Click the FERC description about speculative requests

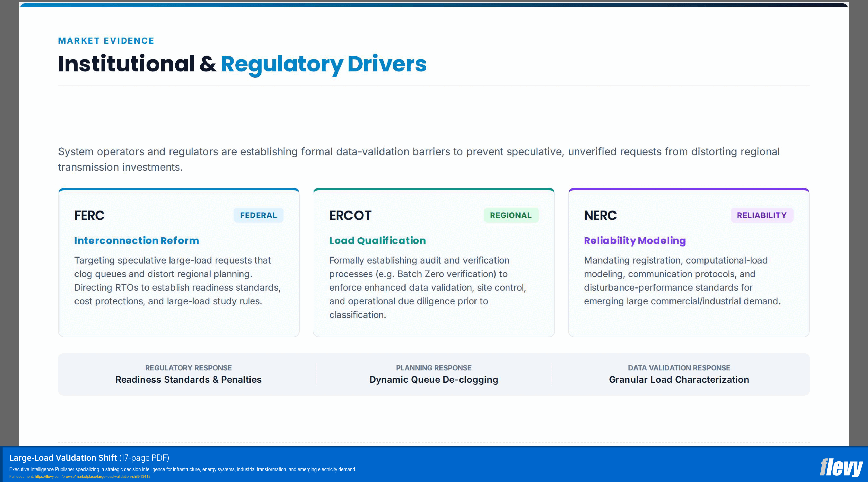pos(178,281)
